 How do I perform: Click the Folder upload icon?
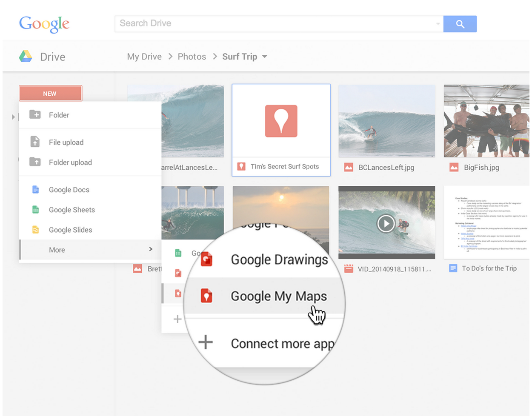pyautogui.click(x=35, y=162)
